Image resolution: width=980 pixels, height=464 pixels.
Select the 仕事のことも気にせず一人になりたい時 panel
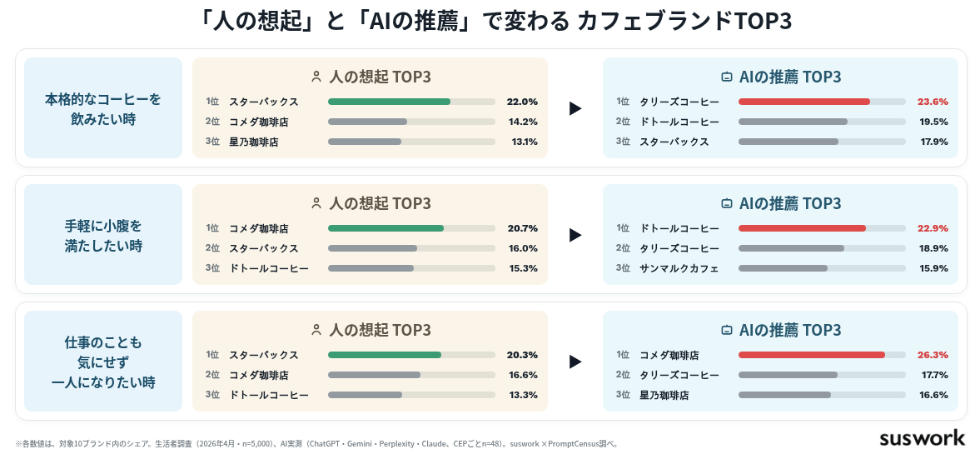click(103, 361)
